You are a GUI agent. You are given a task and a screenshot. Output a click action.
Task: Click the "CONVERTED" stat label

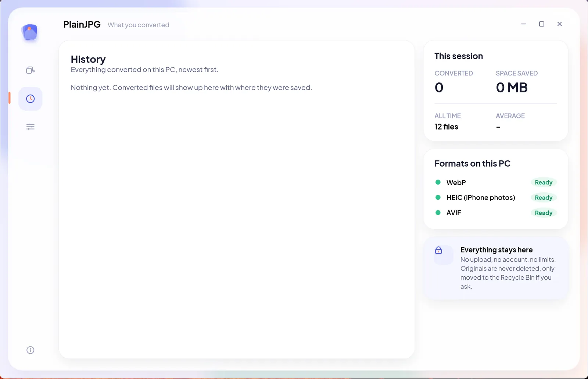point(453,73)
